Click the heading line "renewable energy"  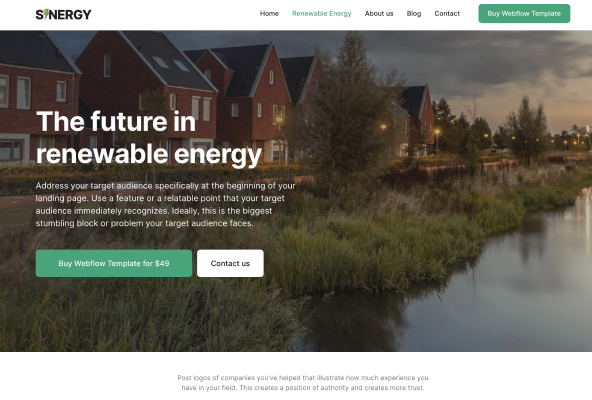pos(149,154)
